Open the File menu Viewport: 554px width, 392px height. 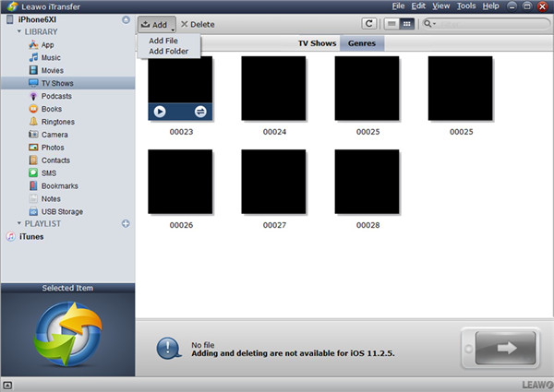point(398,6)
